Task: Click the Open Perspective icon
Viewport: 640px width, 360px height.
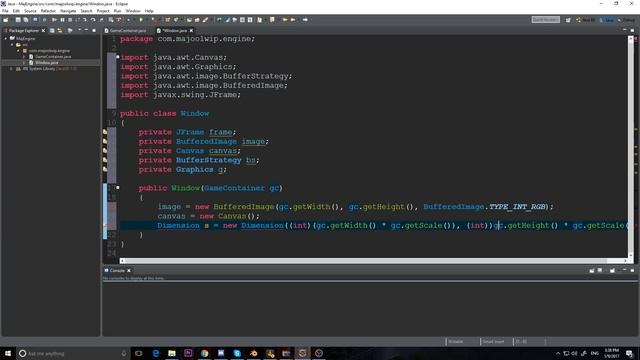Action: [568, 20]
